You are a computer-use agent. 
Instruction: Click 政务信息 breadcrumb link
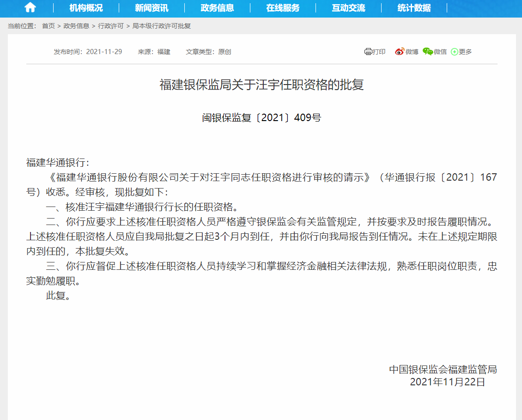coord(76,26)
